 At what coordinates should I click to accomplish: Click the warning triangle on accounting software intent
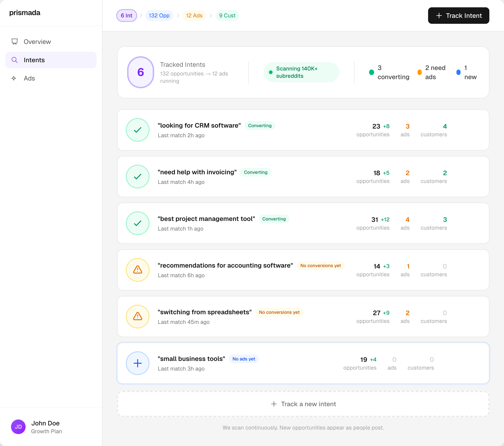pos(137,270)
